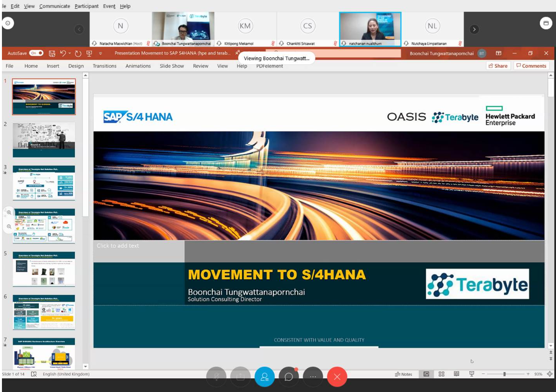Select slide 2 thumbnail
Image resolution: width=556 pixels, height=392 pixels.
[44, 140]
